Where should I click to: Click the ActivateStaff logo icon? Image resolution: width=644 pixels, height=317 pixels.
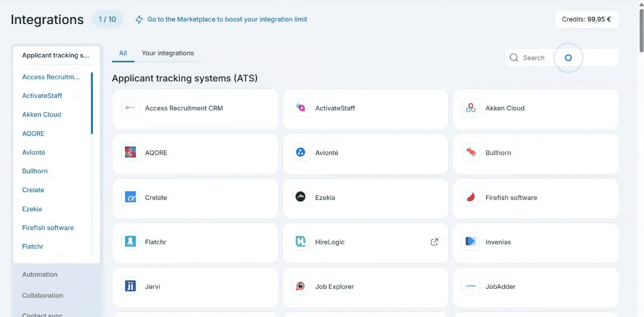click(x=301, y=108)
